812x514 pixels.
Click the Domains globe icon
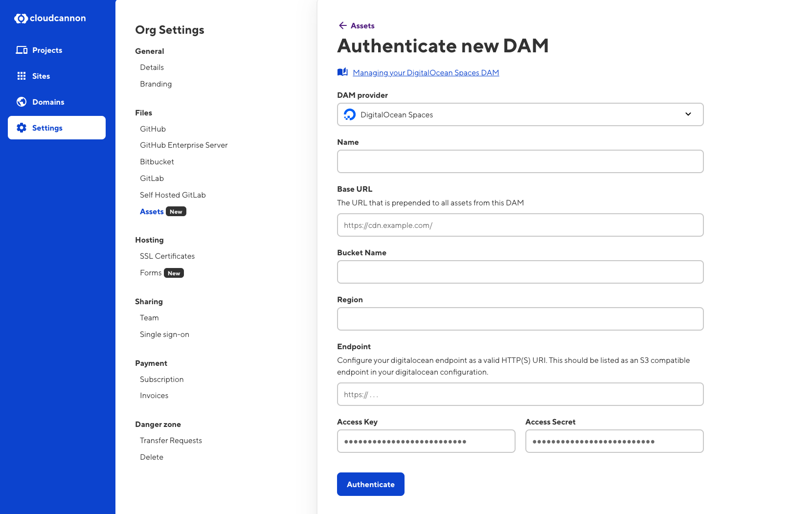pyautogui.click(x=22, y=102)
